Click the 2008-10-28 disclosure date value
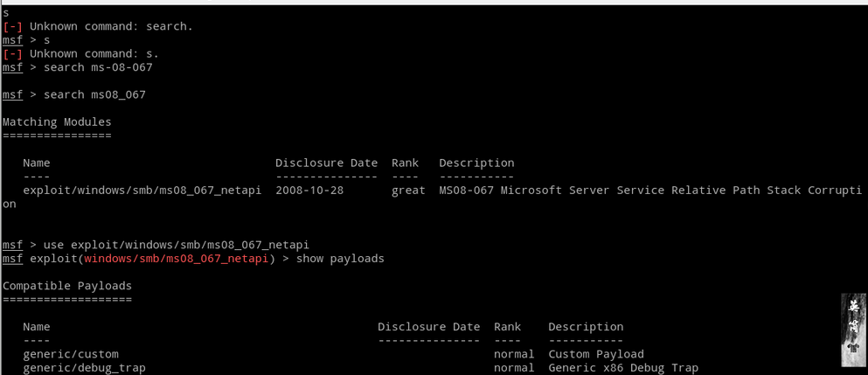 pyautogui.click(x=309, y=190)
